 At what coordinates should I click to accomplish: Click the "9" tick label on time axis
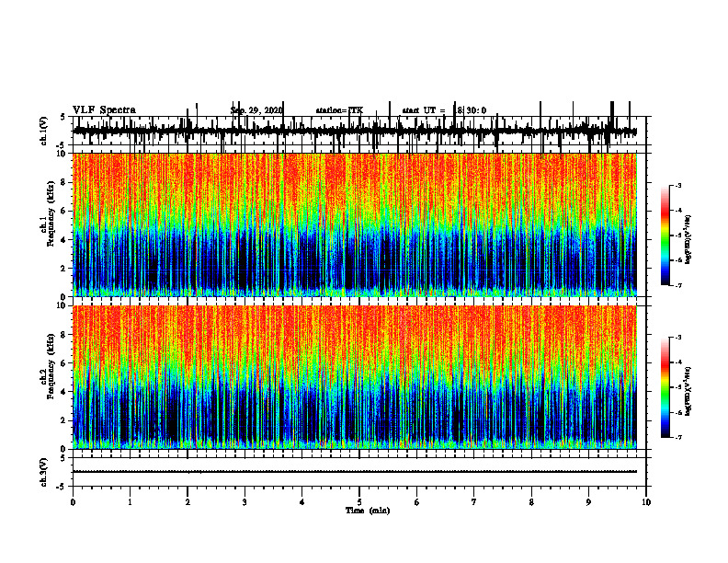(x=588, y=502)
